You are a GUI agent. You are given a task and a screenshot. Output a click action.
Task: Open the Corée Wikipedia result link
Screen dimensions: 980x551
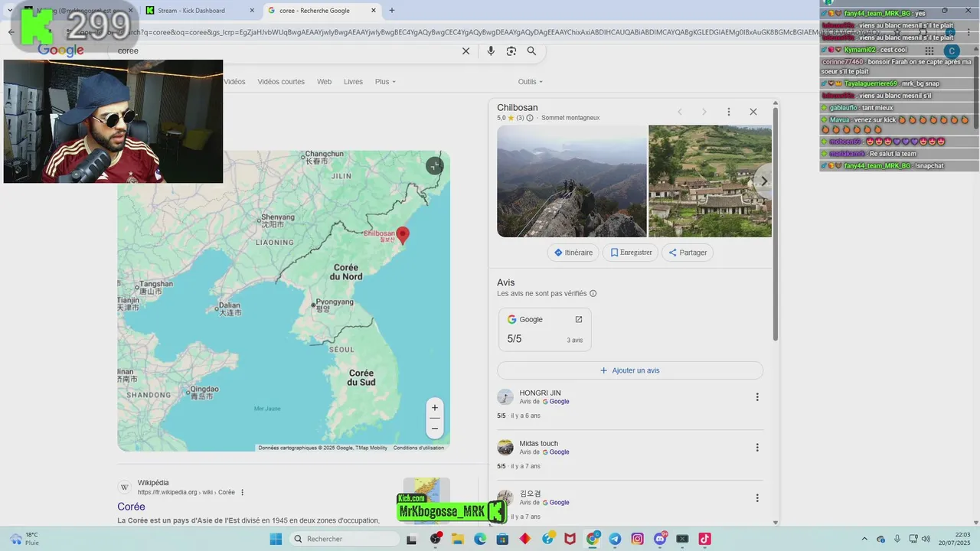click(x=131, y=507)
